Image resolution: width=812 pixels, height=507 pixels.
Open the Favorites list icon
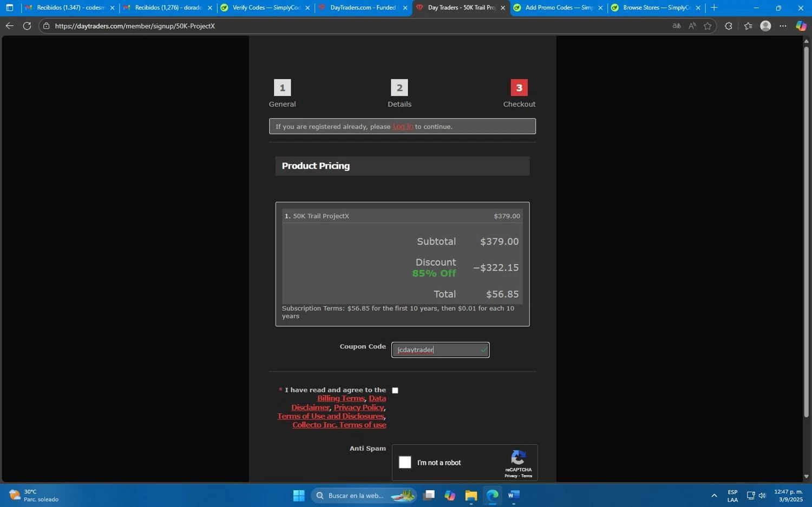[x=748, y=26]
